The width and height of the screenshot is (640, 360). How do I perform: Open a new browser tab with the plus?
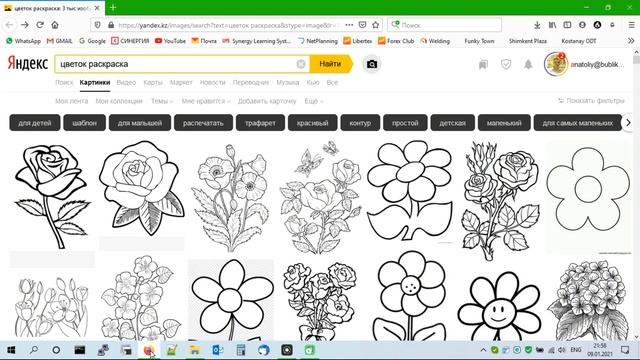pos(113,7)
